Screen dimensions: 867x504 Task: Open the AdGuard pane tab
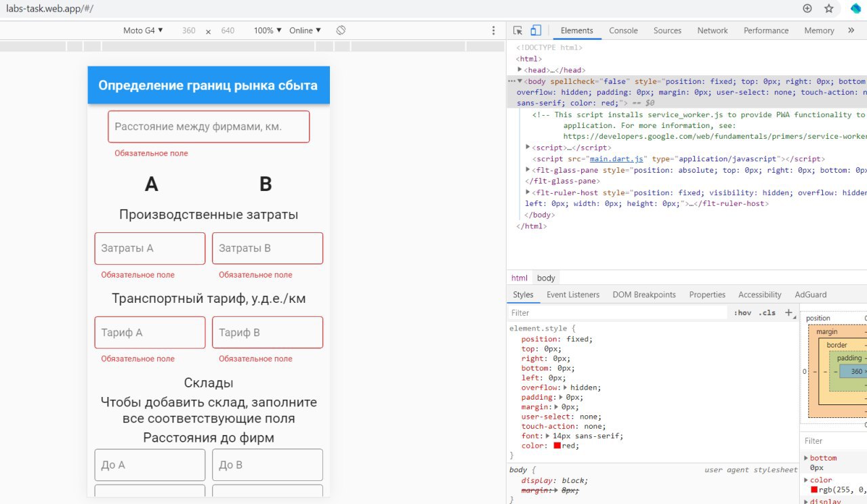click(810, 295)
